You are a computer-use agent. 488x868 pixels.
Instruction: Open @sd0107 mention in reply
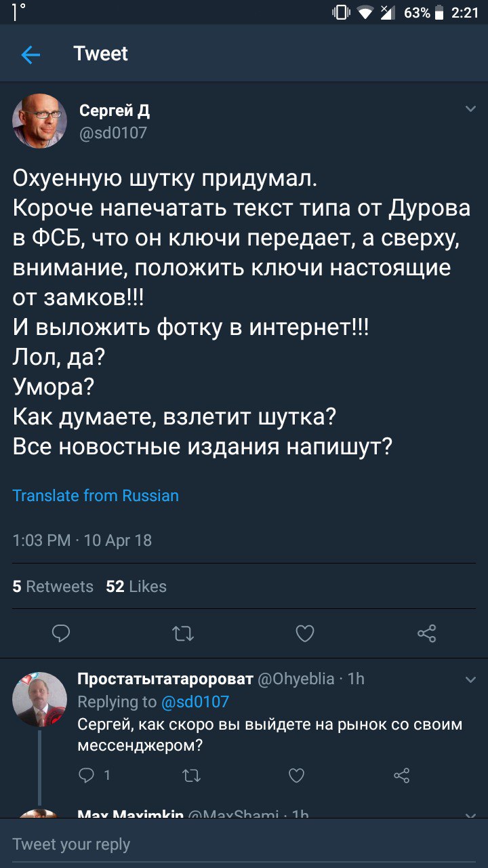(195, 701)
